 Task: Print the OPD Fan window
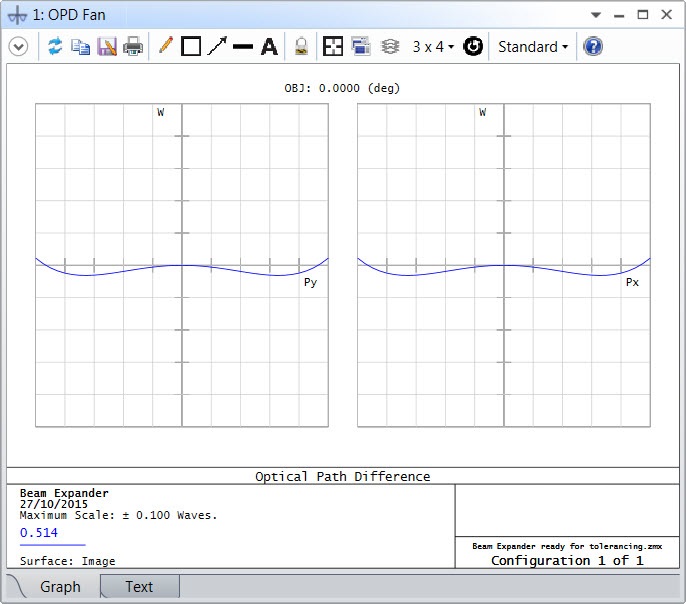pos(133,46)
